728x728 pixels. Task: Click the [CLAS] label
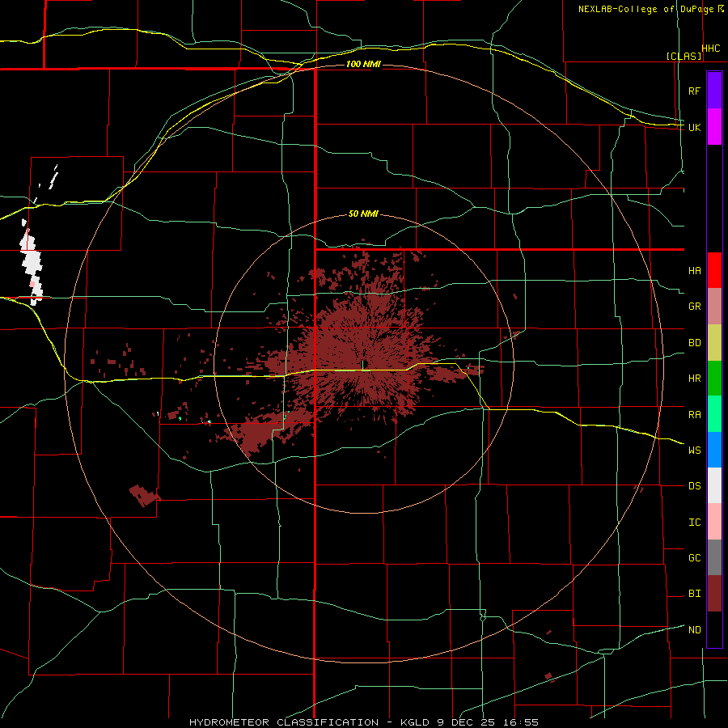684,56
